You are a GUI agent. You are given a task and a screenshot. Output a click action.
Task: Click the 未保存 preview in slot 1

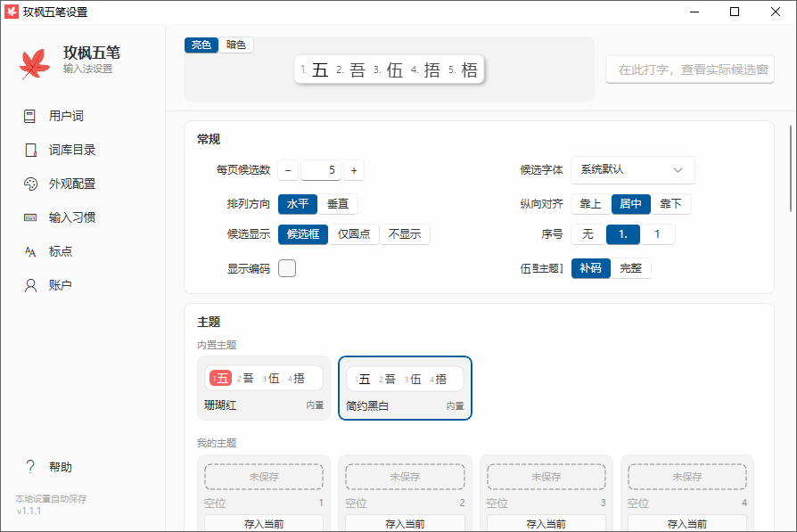click(264, 477)
